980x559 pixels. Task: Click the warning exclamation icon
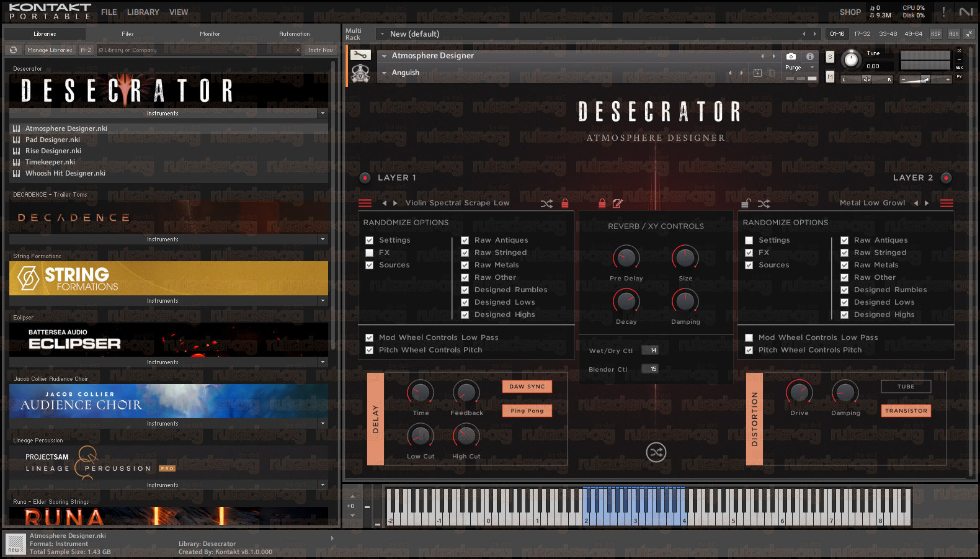(943, 12)
